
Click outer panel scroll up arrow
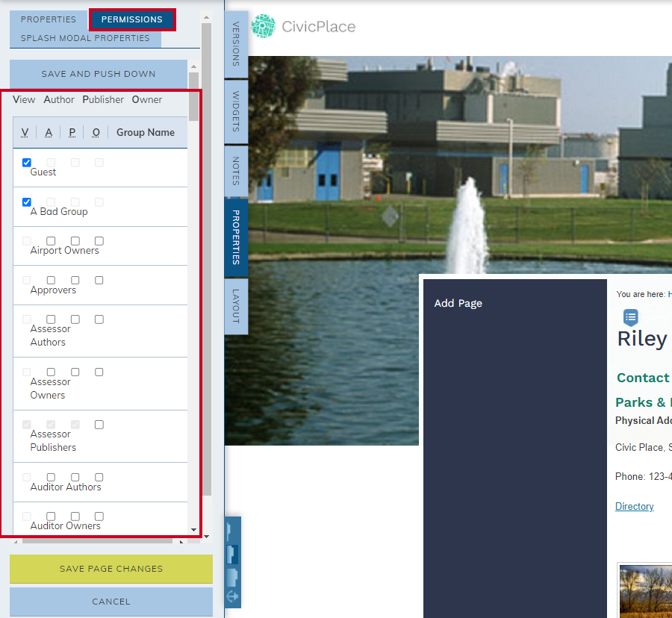click(207, 17)
